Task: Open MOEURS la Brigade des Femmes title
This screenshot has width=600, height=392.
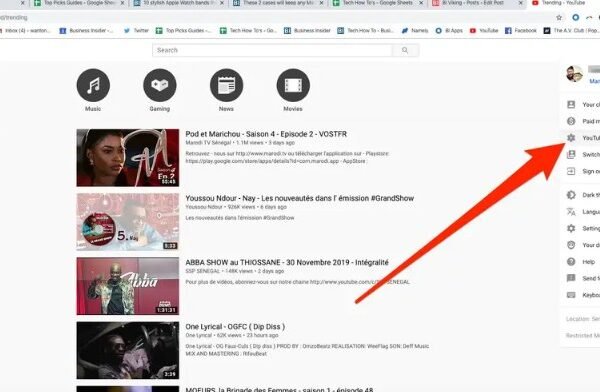Action: (x=279, y=389)
